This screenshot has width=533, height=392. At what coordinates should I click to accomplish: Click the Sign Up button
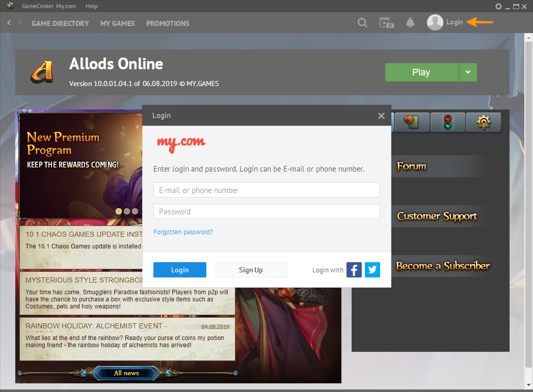pyautogui.click(x=251, y=270)
